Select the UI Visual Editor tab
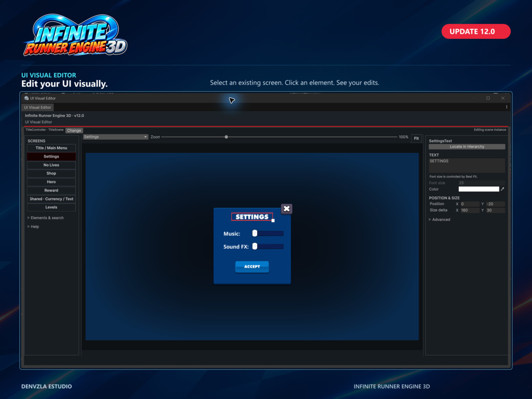 tap(38, 107)
